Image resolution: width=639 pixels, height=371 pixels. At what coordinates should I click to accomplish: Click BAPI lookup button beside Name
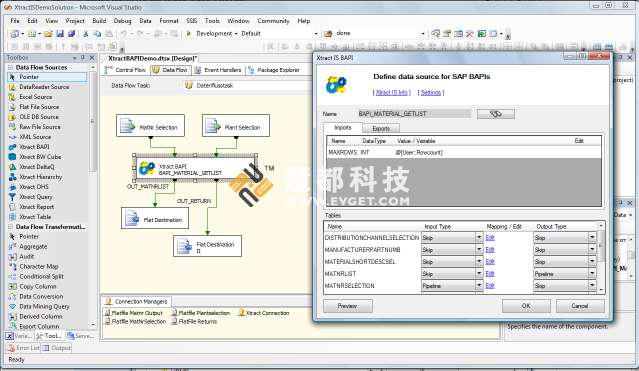coord(496,114)
